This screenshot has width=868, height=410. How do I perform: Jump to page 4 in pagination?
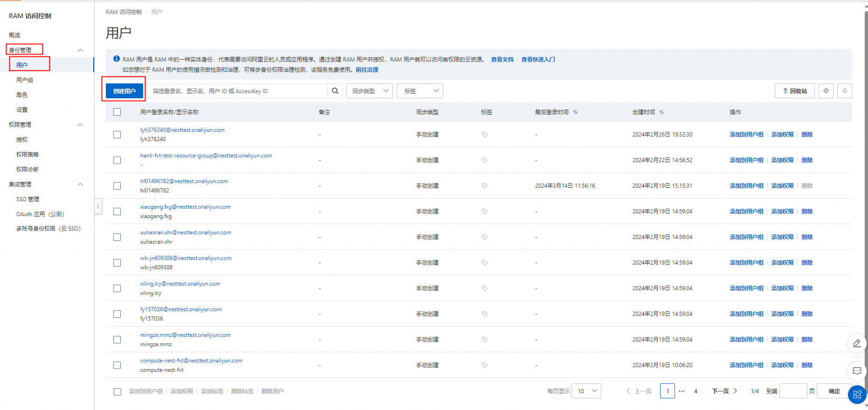click(x=696, y=391)
